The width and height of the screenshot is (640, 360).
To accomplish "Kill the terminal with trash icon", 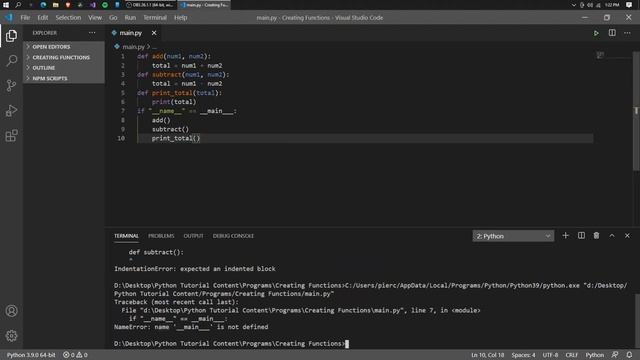I will 596,236.
